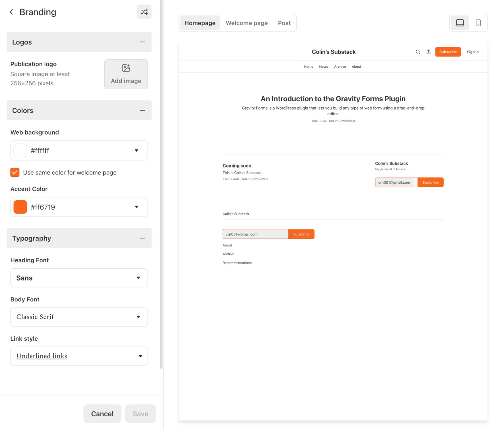504x430 pixels.
Task: Select the Homepage preview tab
Action: click(x=200, y=23)
